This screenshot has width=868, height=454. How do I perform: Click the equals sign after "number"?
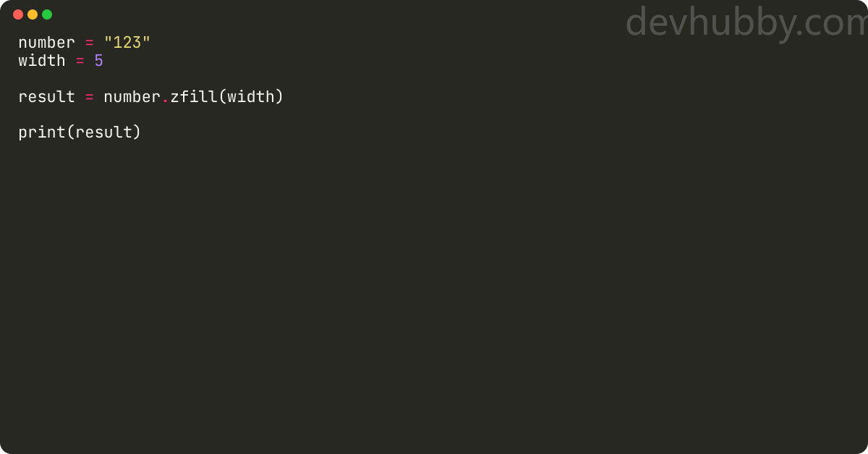pyautogui.click(x=89, y=43)
